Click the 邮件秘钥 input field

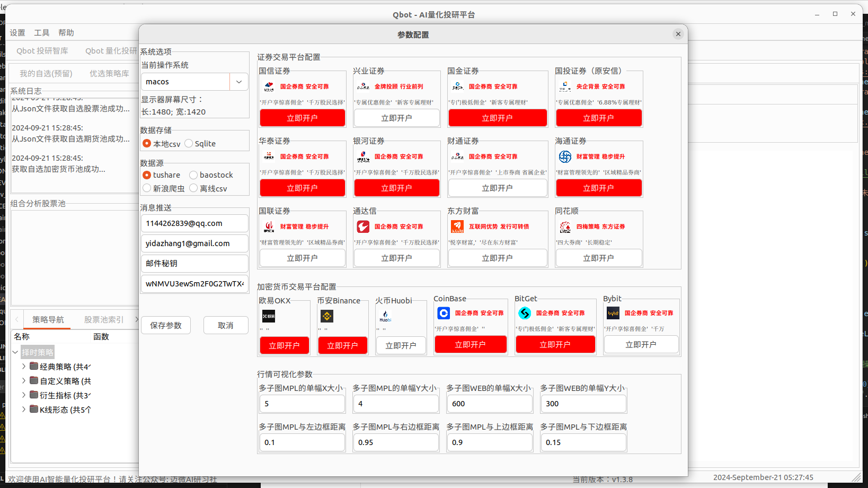194,264
